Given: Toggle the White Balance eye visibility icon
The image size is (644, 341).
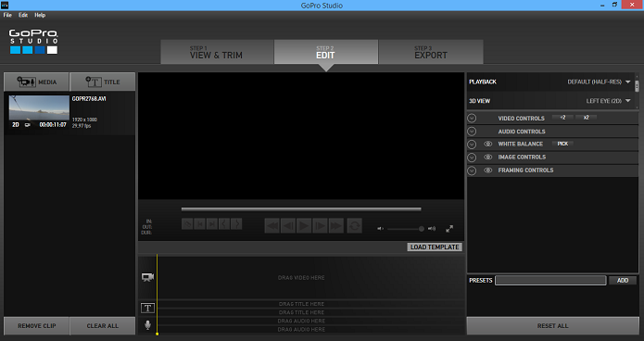Looking at the screenshot, I should tap(488, 144).
